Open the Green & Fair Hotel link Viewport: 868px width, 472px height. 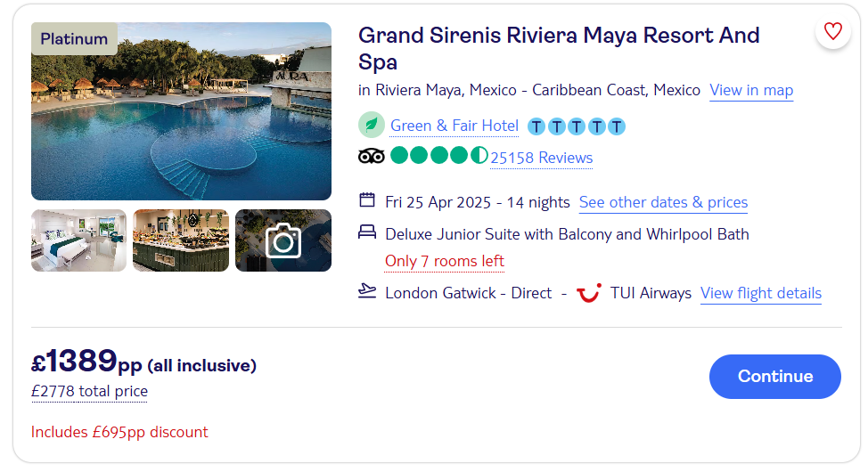point(454,126)
